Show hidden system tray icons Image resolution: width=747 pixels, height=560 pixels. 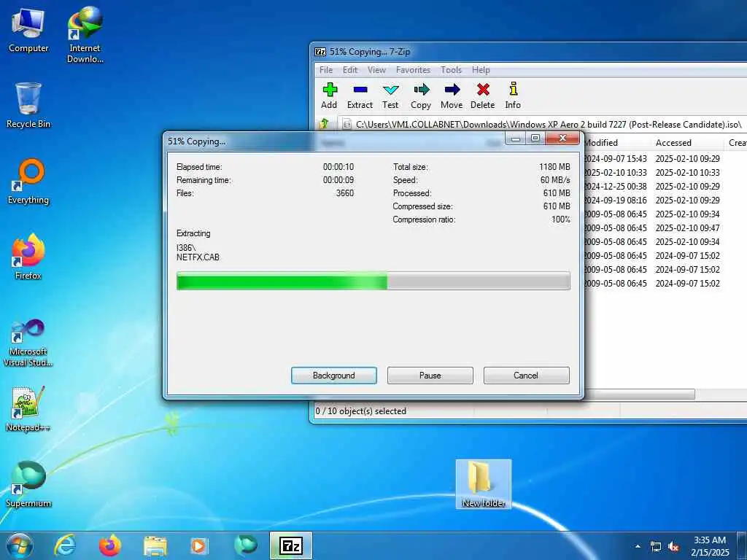click(x=638, y=546)
